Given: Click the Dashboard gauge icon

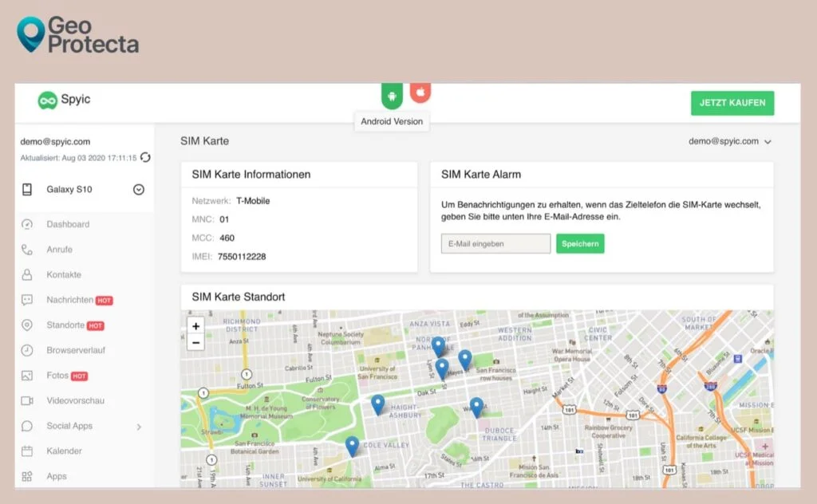Looking at the screenshot, I should click(27, 224).
